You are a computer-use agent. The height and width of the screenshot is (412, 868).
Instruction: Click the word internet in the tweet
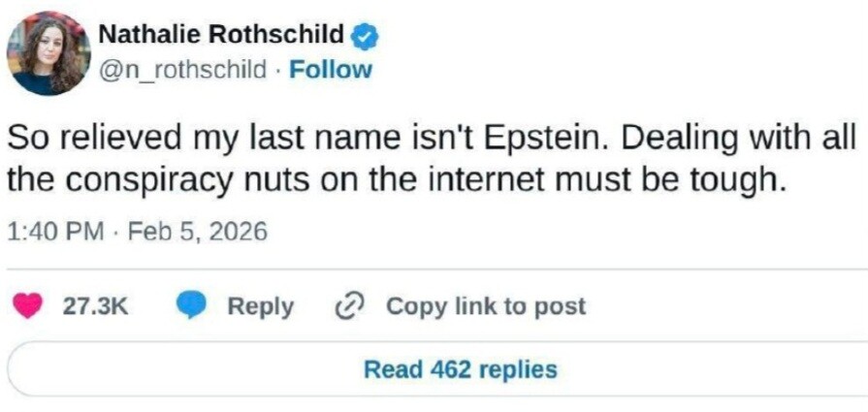[x=495, y=179]
